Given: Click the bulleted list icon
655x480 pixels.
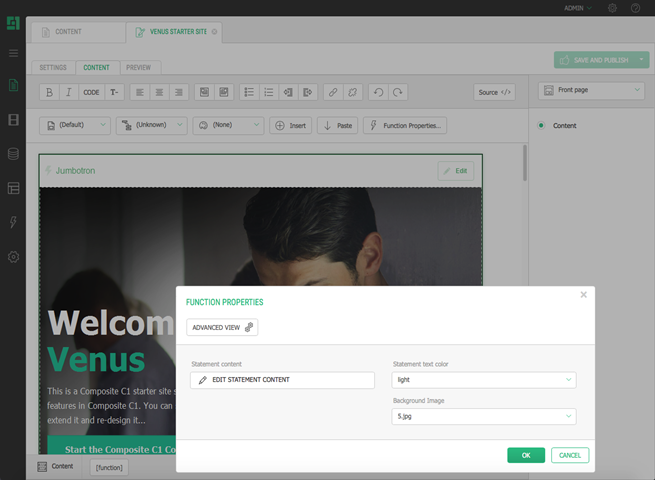Looking at the screenshot, I should click(250, 92).
